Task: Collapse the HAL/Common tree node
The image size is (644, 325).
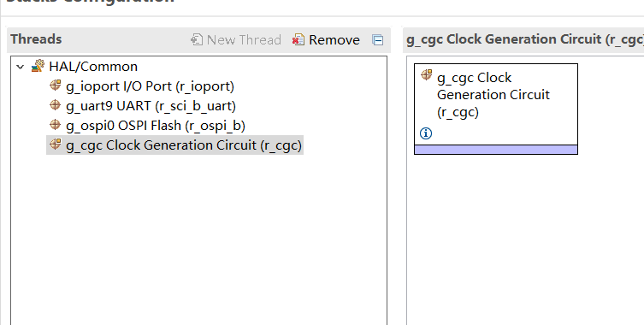Action: 21,67
